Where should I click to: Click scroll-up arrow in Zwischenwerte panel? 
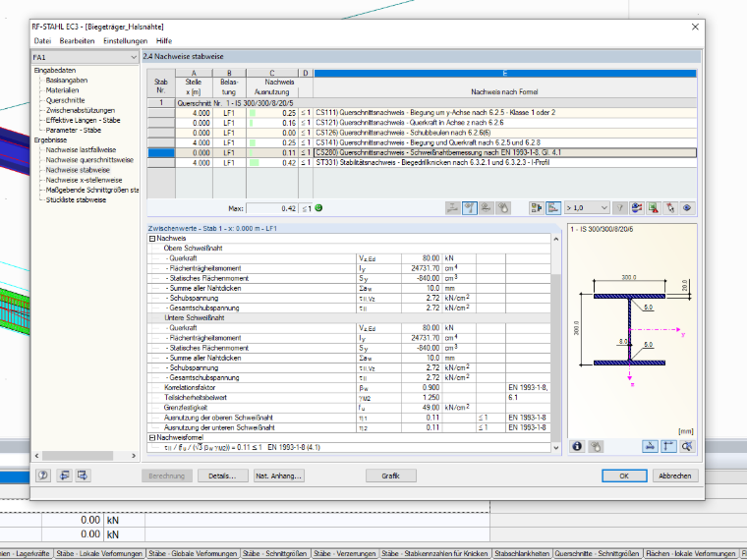556,239
